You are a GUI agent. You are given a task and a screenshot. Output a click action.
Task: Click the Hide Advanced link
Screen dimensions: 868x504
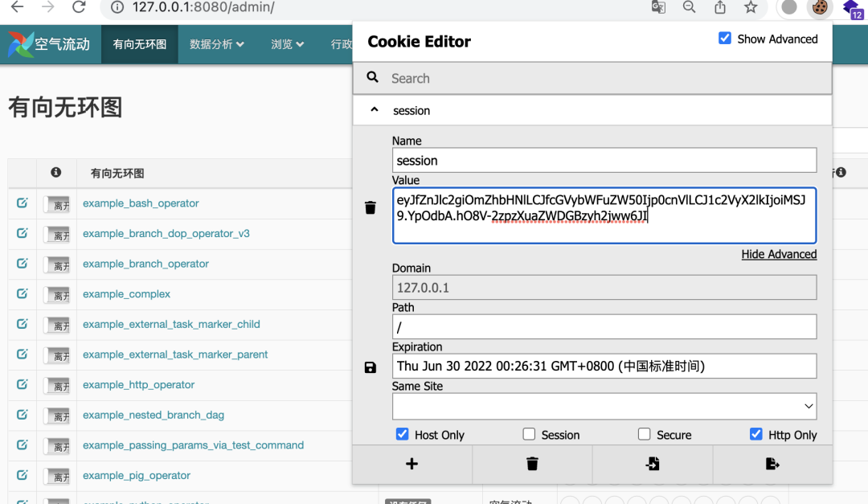point(779,254)
